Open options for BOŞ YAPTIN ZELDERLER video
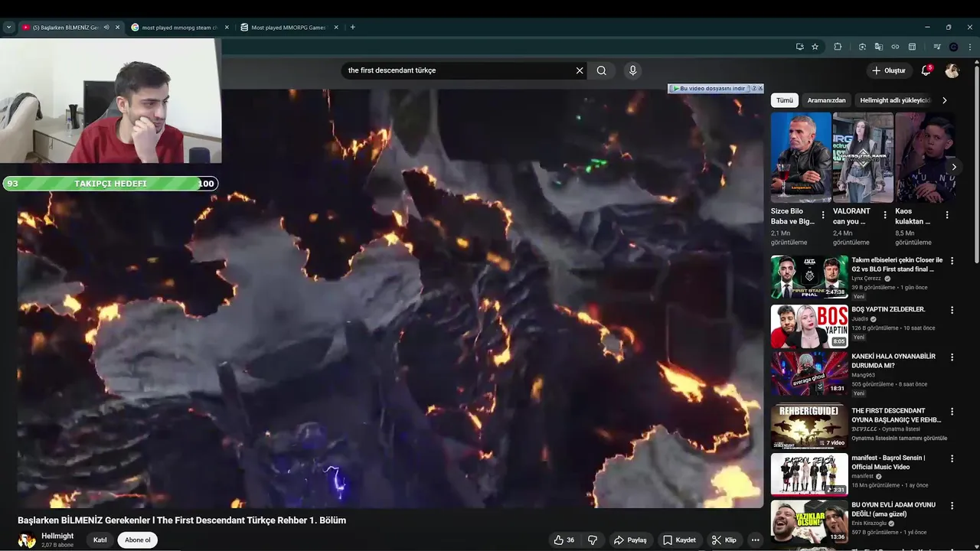Image resolution: width=980 pixels, height=551 pixels. point(952,310)
